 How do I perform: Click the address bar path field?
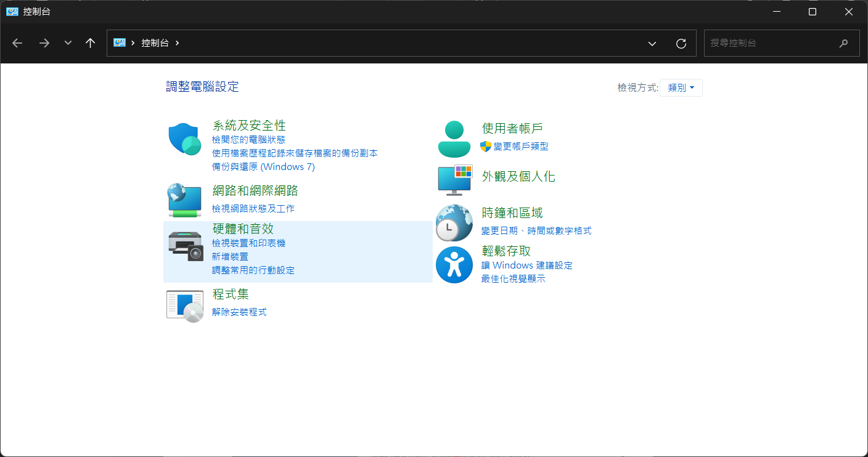coord(401,43)
